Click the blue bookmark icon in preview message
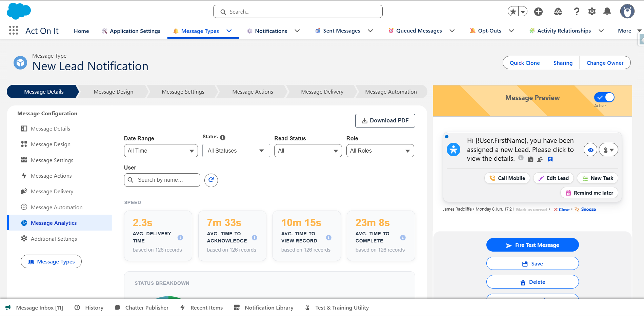644x316 pixels. click(550, 159)
